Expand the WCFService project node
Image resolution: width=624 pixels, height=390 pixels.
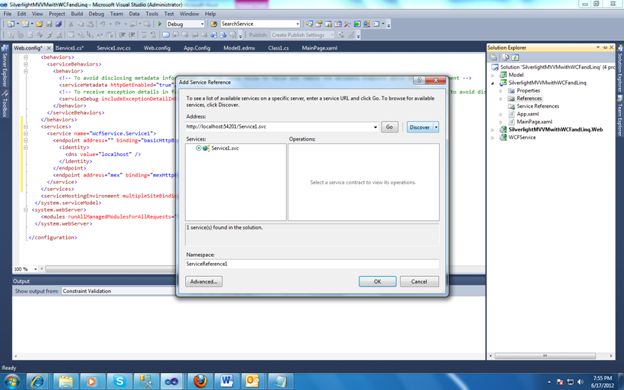tap(493, 138)
